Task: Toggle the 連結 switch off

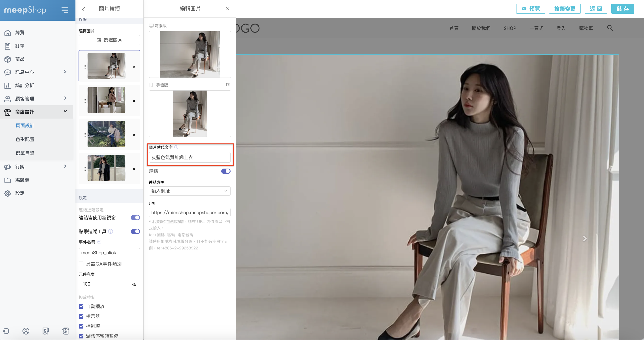Action: click(x=225, y=171)
